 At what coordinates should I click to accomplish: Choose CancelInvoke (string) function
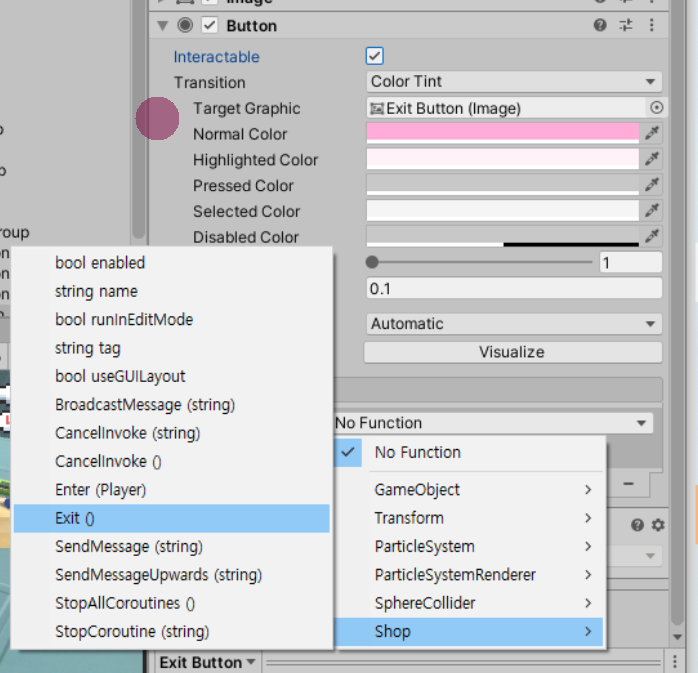pos(171,433)
